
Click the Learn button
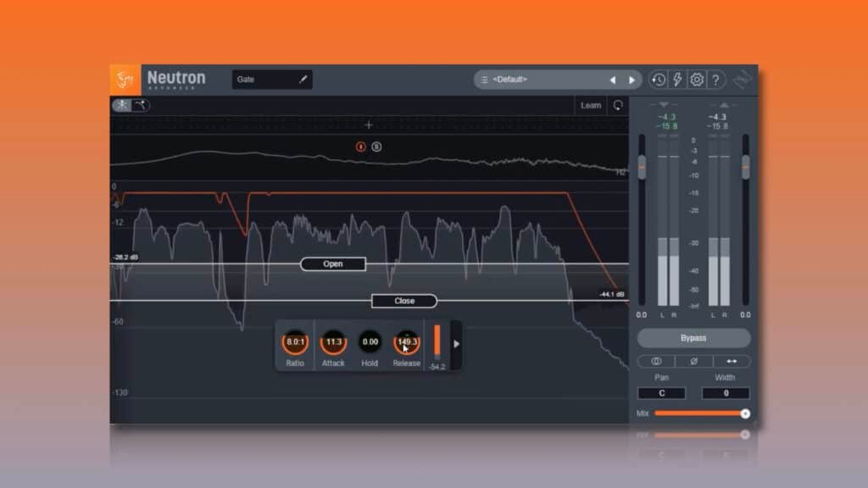coord(591,105)
